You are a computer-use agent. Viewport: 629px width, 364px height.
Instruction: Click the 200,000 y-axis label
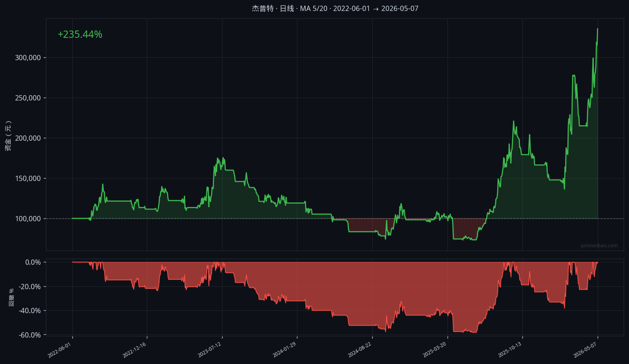click(x=28, y=138)
